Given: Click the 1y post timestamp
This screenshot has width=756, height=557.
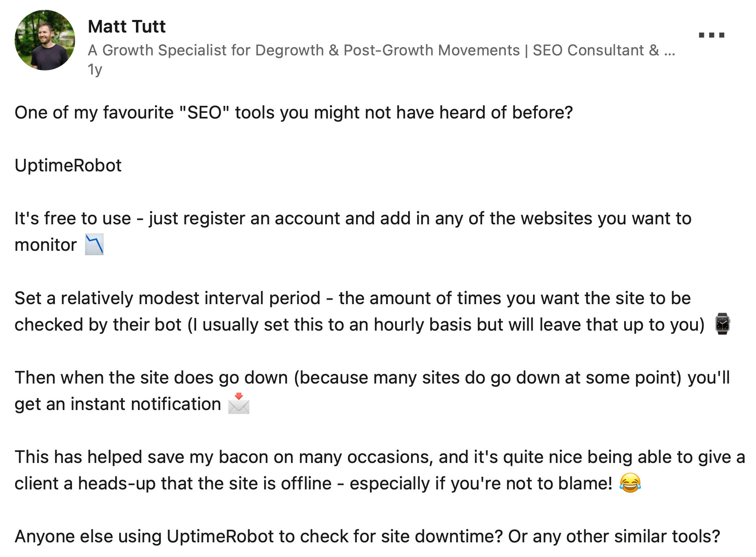Looking at the screenshot, I should [x=95, y=70].
